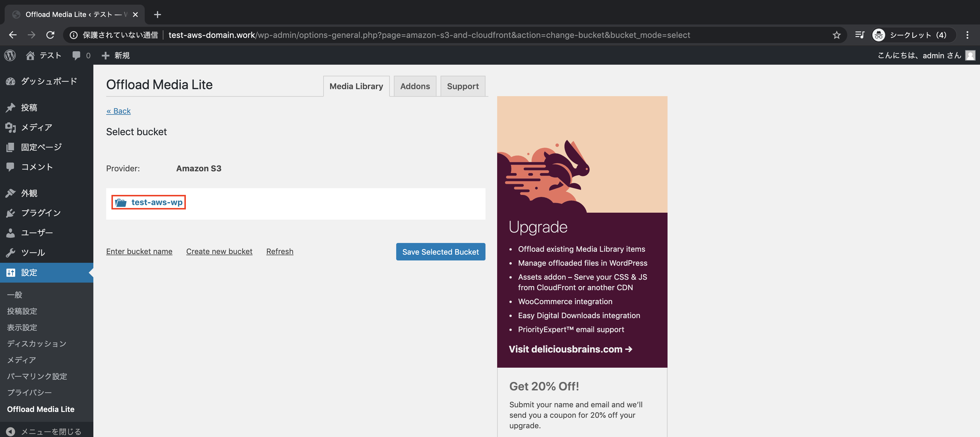Click the Create new bucket link

pos(219,251)
